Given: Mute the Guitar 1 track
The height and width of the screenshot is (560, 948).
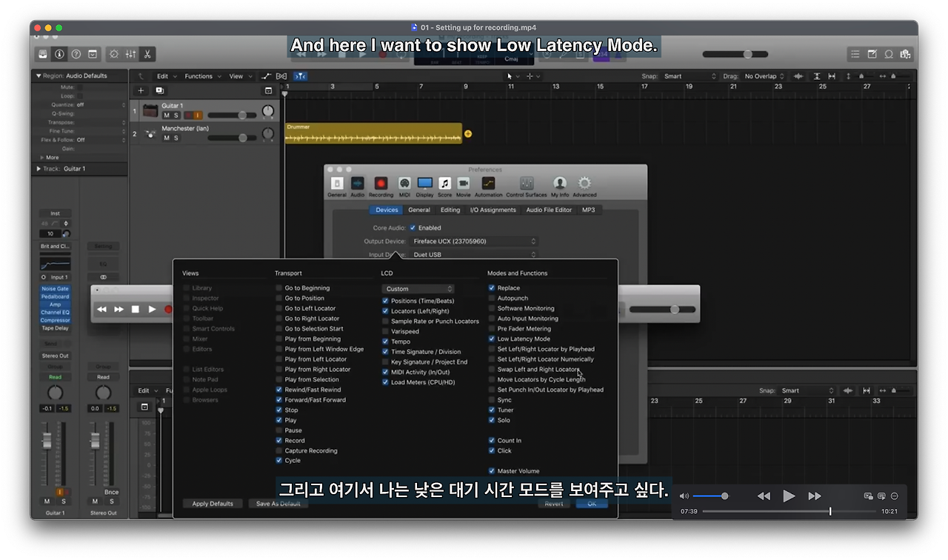Looking at the screenshot, I should pyautogui.click(x=167, y=116).
